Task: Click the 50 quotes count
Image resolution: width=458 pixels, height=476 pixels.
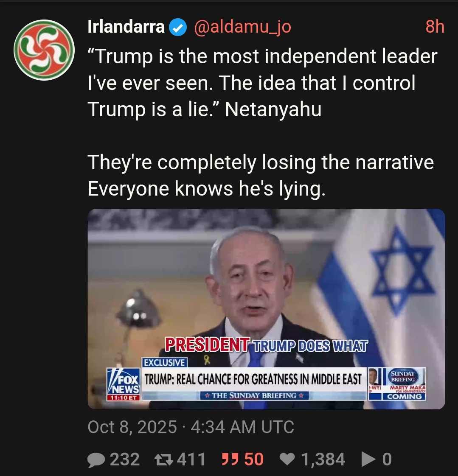Action: coord(254,459)
